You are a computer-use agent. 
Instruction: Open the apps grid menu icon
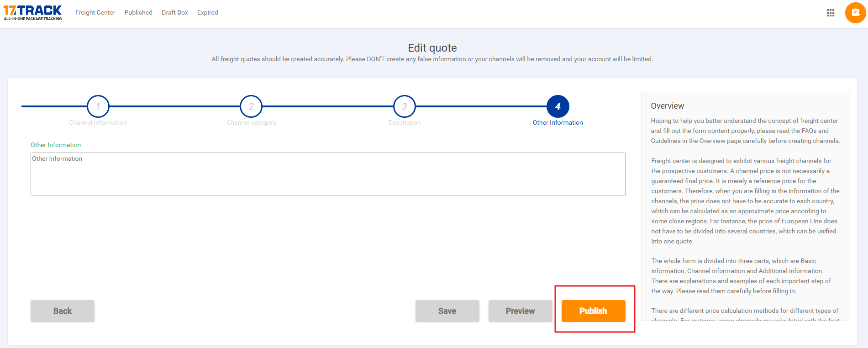[x=830, y=13]
